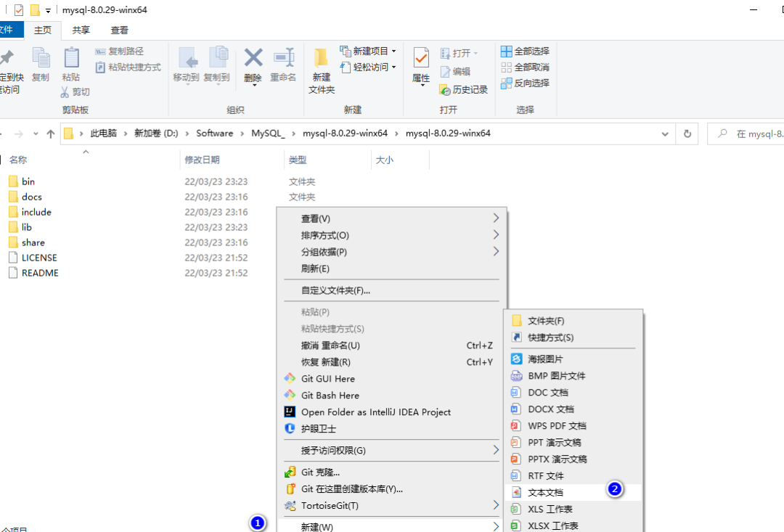784x532 pixels.
Task: Create new WPS PDF 文档
Action: [x=557, y=425]
